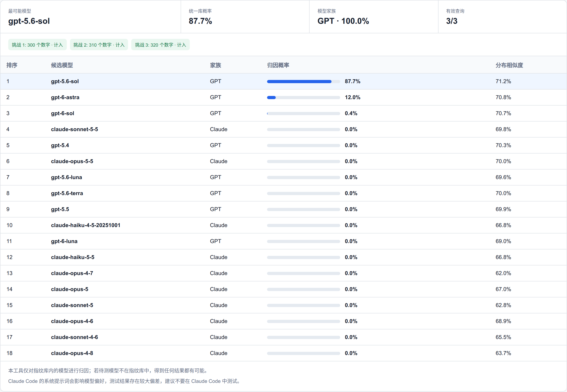The width and height of the screenshot is (567, 392).
Task: Click the 71.2% similarity value
Action: click(503, 81)
